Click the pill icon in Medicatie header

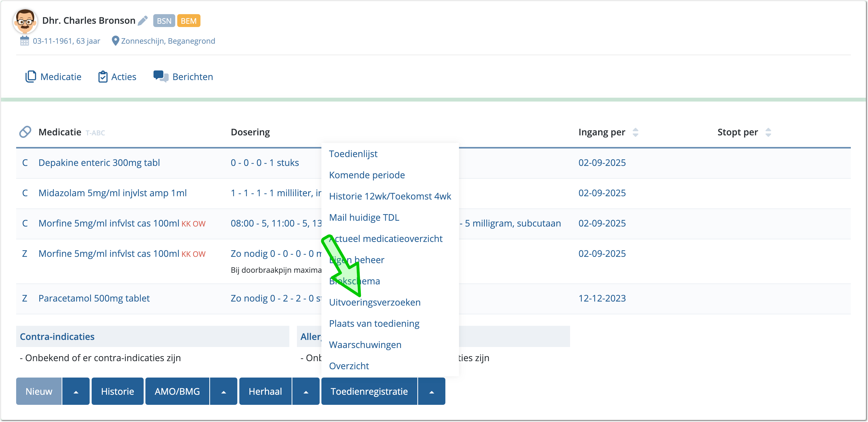click(x=25, y=132)
